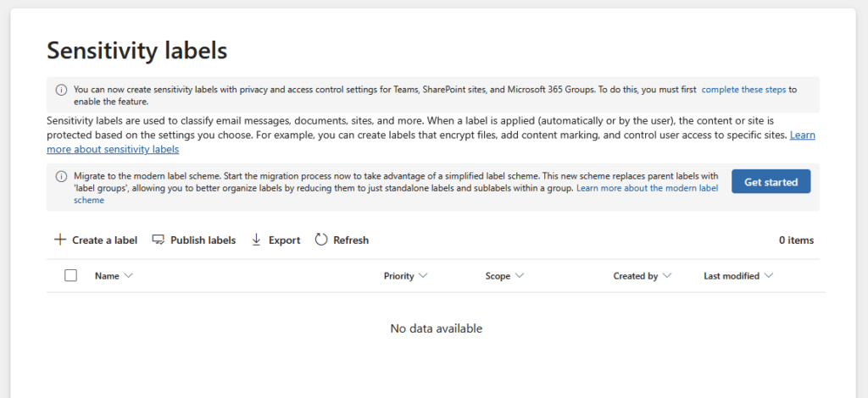This screenshot has height=398, width=868.
Task: Click the Get started button
Action: (x=771, y=181)
